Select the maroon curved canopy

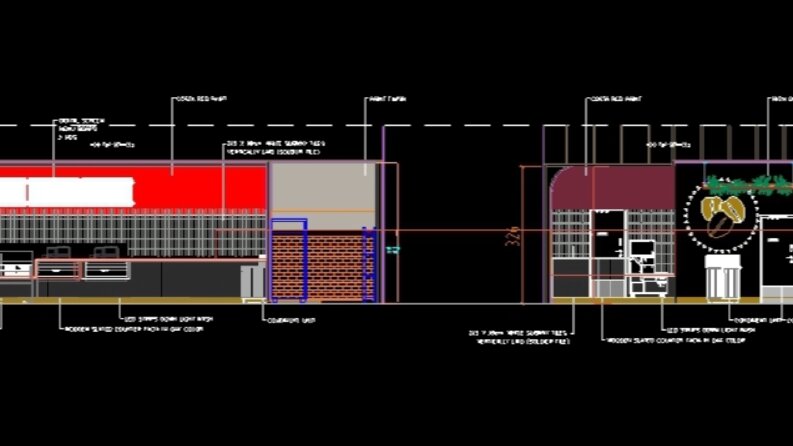click(x=612, y=188)
